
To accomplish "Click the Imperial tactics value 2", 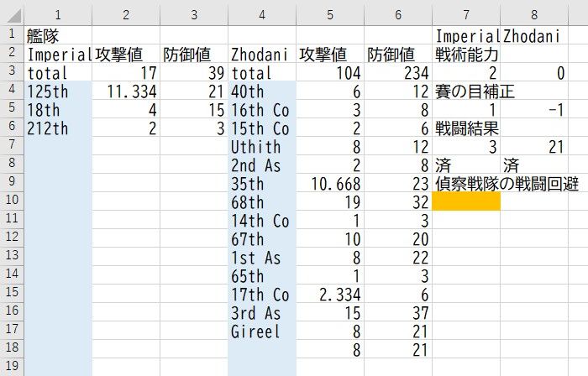I will (466, 72).
